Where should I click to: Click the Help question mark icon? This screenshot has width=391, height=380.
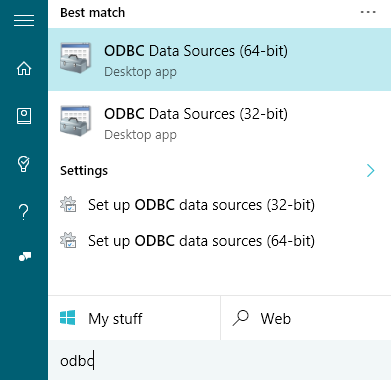(24, 212)
